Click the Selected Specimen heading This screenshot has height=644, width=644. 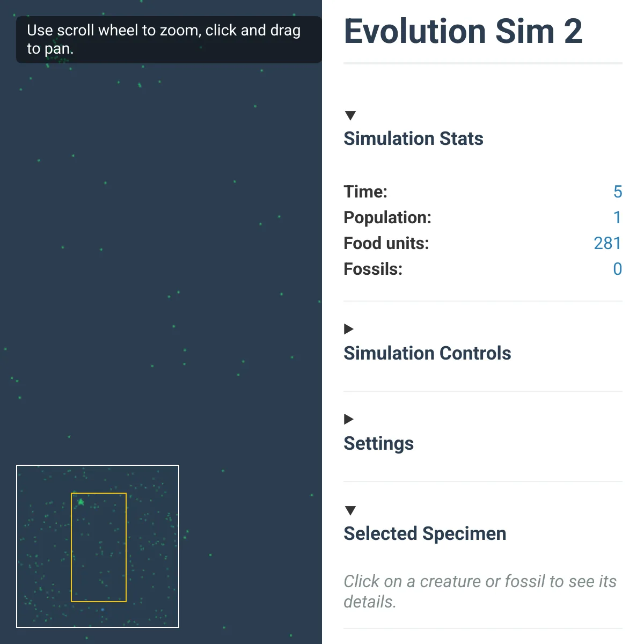pos(425,533)
